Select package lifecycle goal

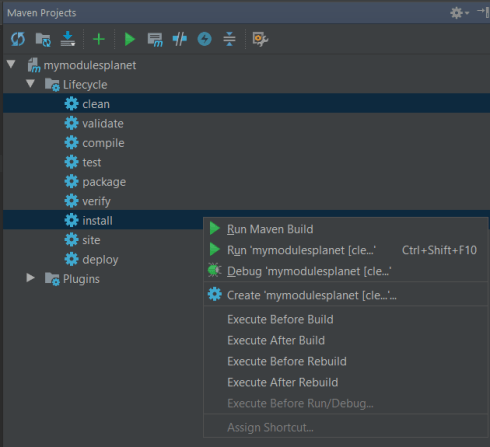pos(104,182)
